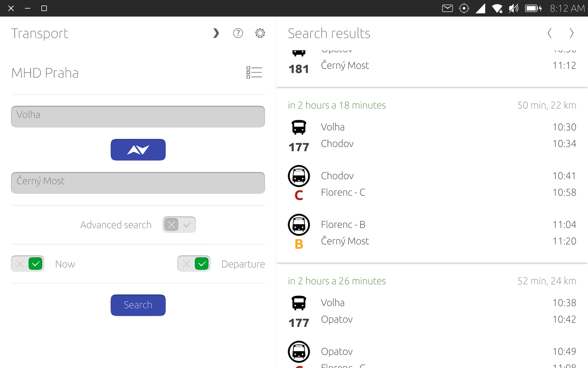Open the mail notification icon in status bar
The width and height of the screenshot is (588, 368).
tap(447, 8)
